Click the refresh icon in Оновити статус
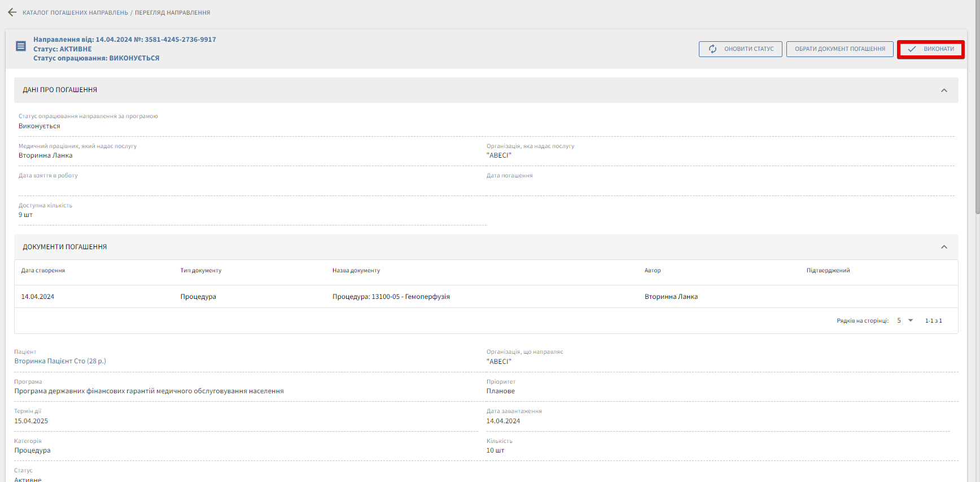 click(712, 49)
